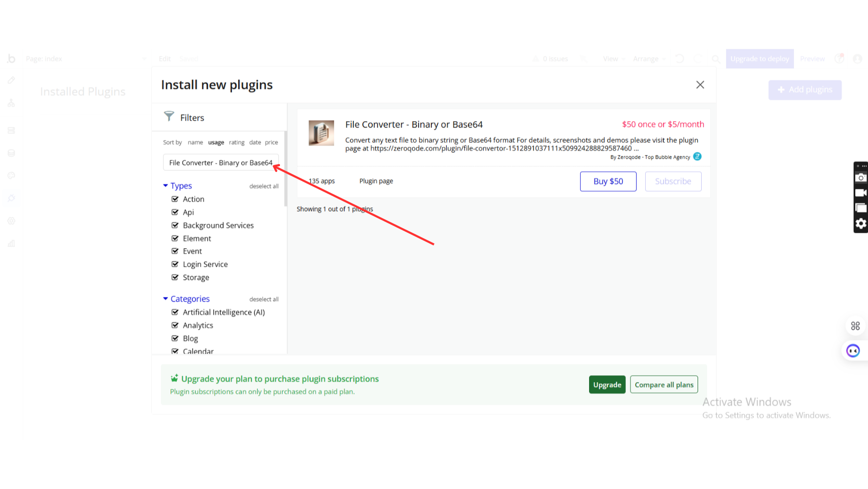Screen dimensions: 868x489
Task: Start recording with the video camera icon
Action: tap(861, 193)
